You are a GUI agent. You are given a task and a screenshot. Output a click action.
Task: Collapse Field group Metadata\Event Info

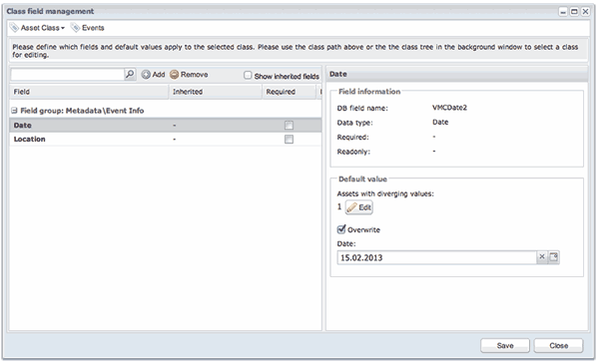(14, 111)
